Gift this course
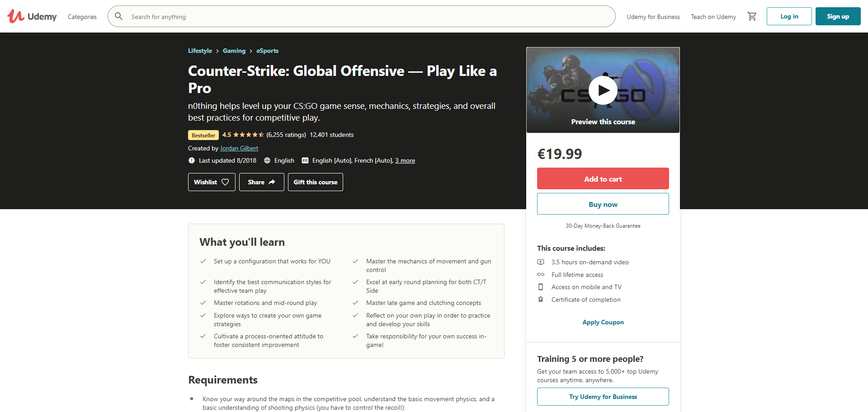This screenshot has width=868, height=412. (x=316, y=182)
